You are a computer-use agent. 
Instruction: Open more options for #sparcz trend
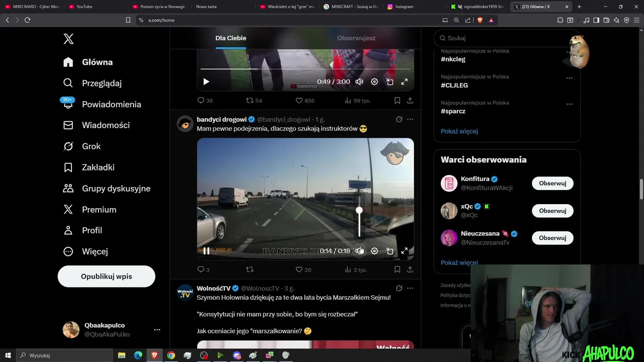coord(570,105)
